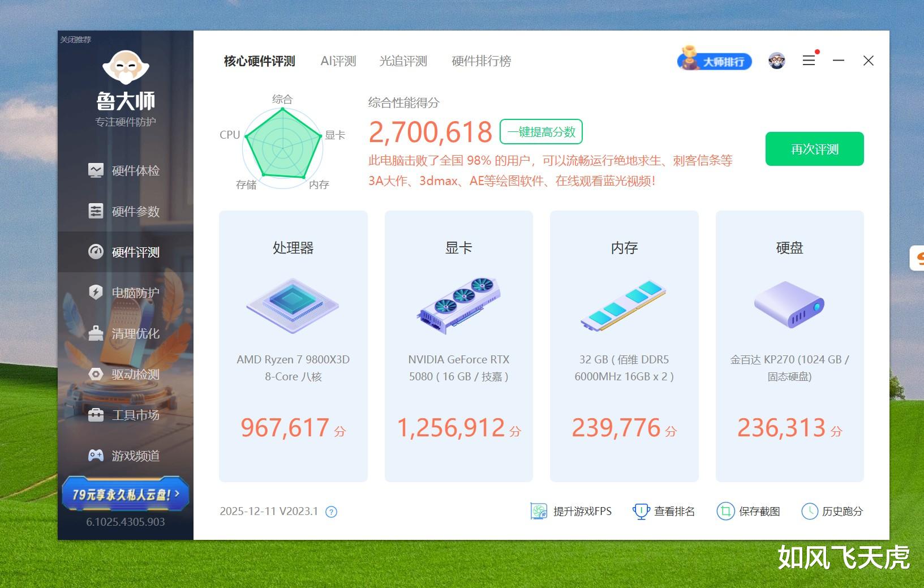Screen dimensions: 924x588
Task: Click the 硬件体检 monitor icon
Action: point(96,170)
